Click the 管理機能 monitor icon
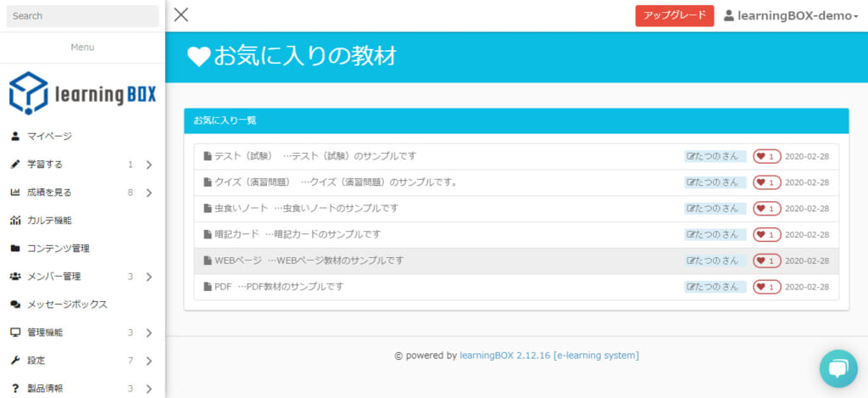868x398 pixels. point(15,333)
